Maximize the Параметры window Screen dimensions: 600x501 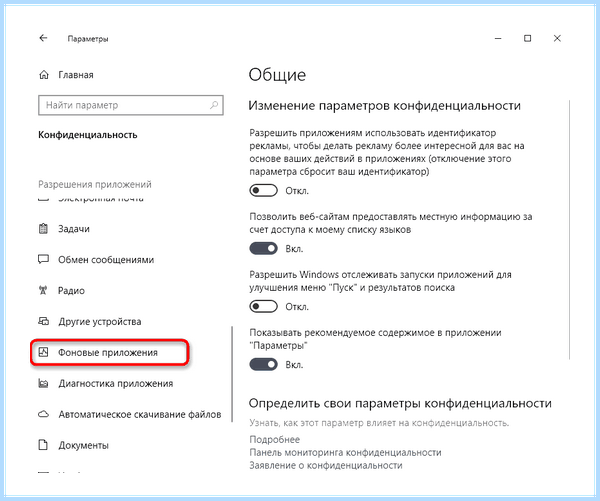tap(527, 38)
